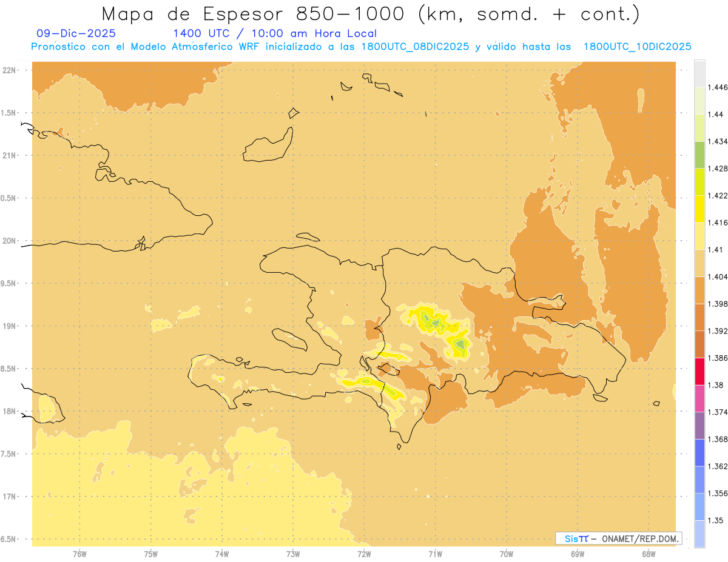Click the colorbar value '1.41'
The image size is (728, 562).
(716, 249)
